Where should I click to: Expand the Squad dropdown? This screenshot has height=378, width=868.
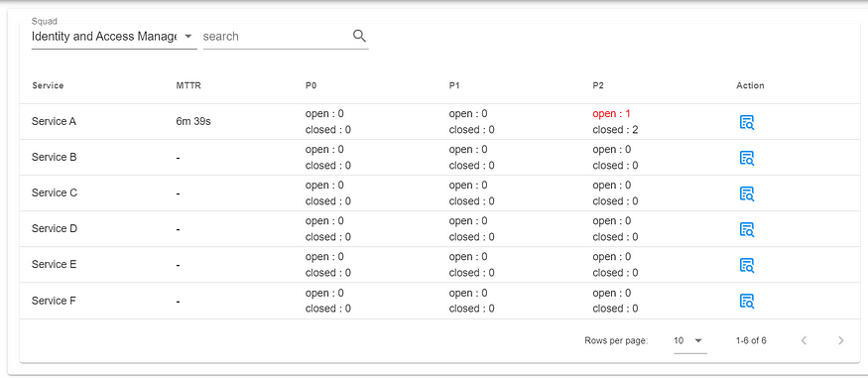point(114,37)
